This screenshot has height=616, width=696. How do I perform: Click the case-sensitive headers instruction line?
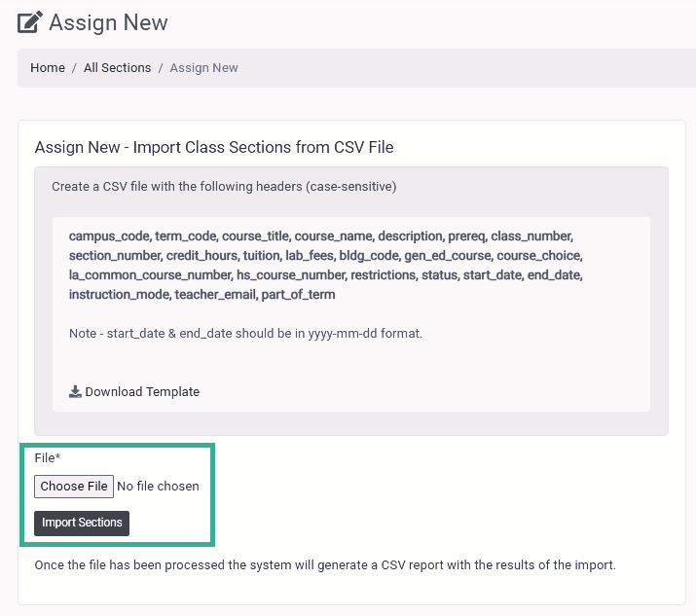point(224,187)
